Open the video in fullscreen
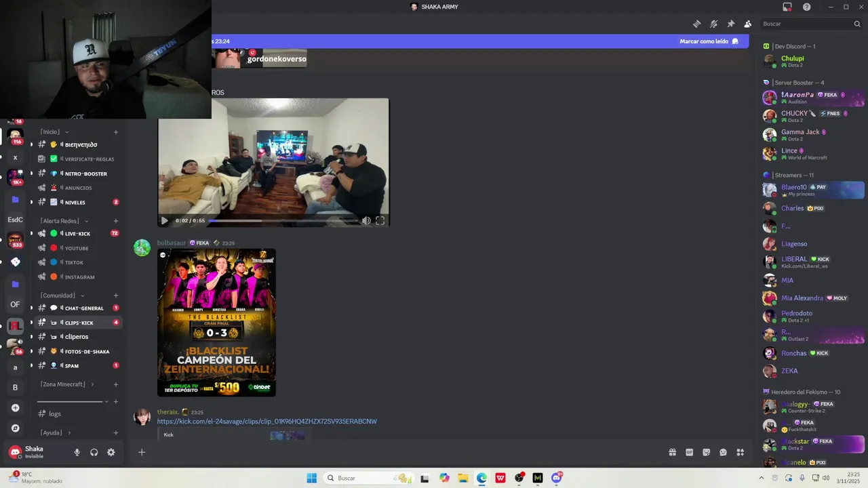 tap(380, 220)
